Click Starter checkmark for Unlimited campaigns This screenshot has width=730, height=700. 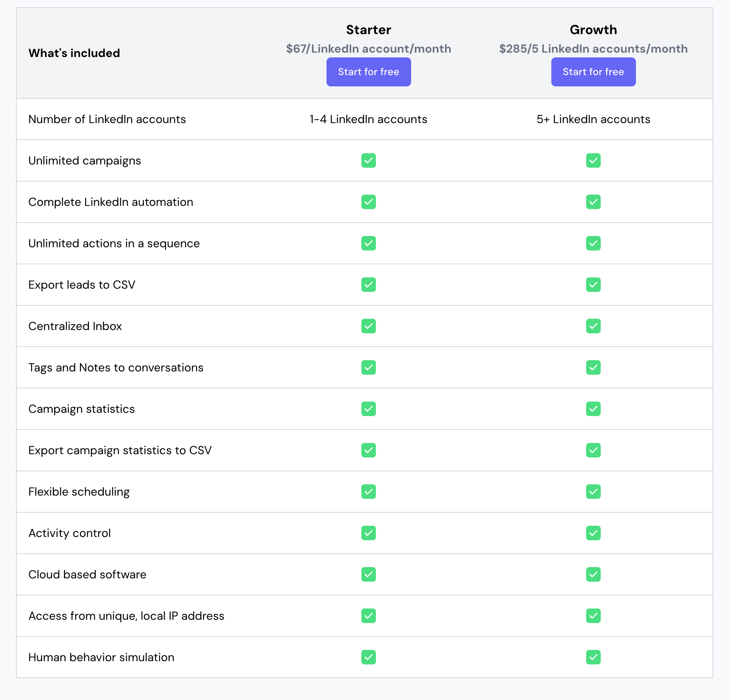pos(368,160)
